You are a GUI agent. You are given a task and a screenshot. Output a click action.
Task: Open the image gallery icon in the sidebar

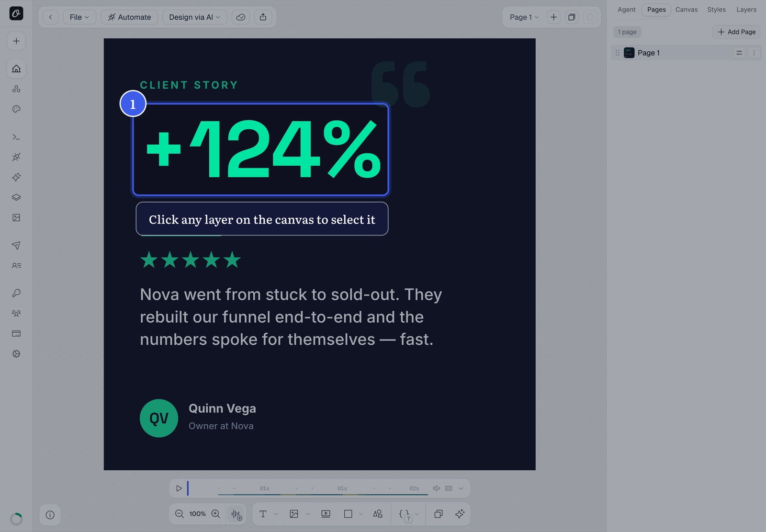tap(16, 218)
